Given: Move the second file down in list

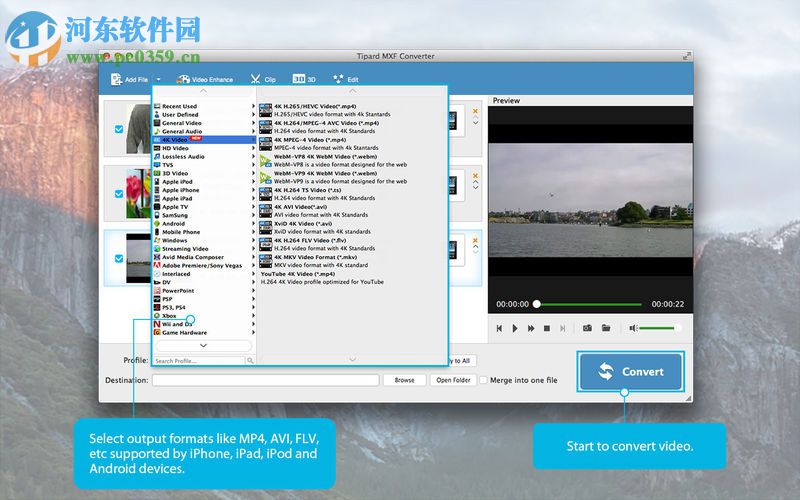Looking at the screenshot, I should [x=475, y=188].
